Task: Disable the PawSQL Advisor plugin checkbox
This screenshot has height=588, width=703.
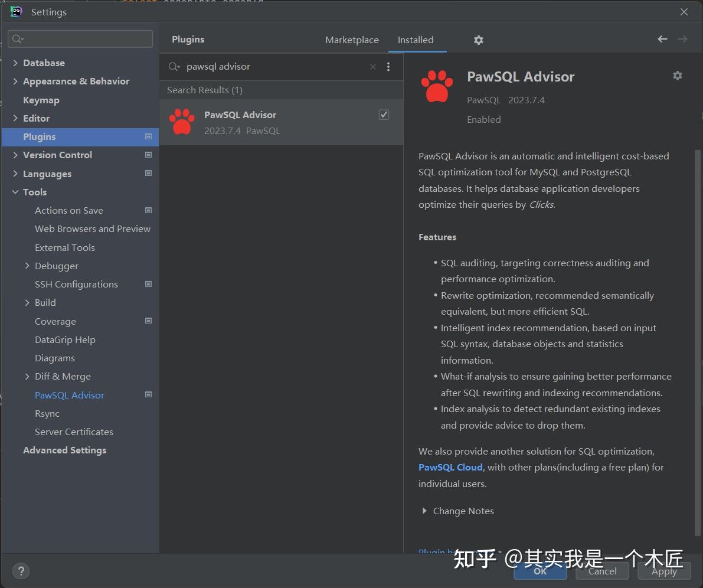Action: [x=384, y=115]
